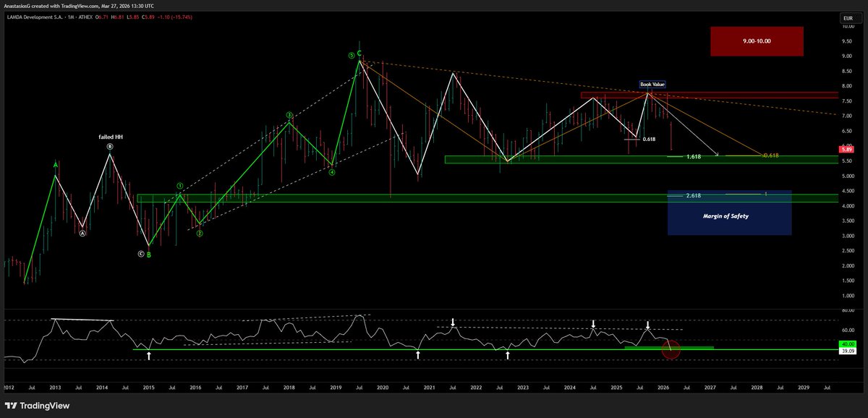Screen dimensions: 868x418
Task: Select the red 9.00-10.00 target box
Action: click(757, 41)
